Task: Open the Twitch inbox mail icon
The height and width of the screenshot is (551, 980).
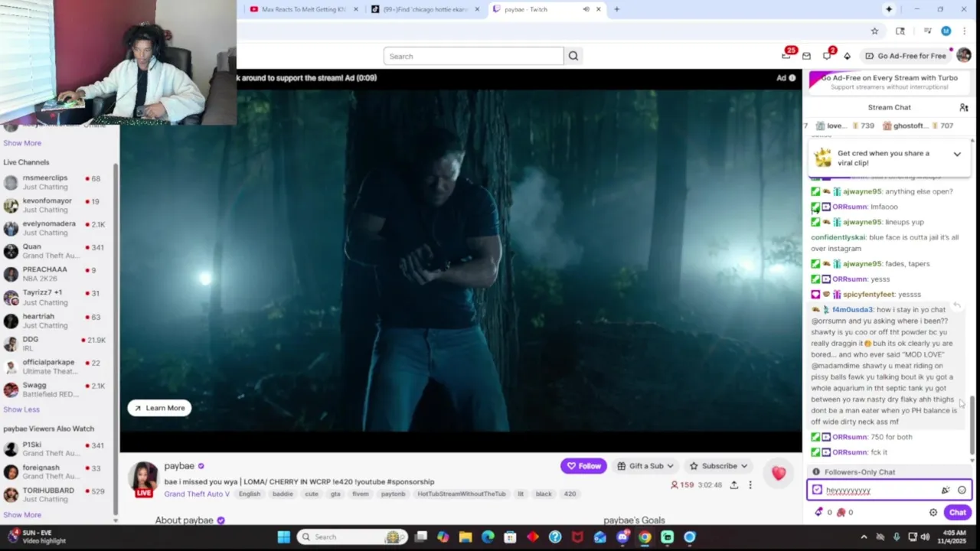Action: 806,56
